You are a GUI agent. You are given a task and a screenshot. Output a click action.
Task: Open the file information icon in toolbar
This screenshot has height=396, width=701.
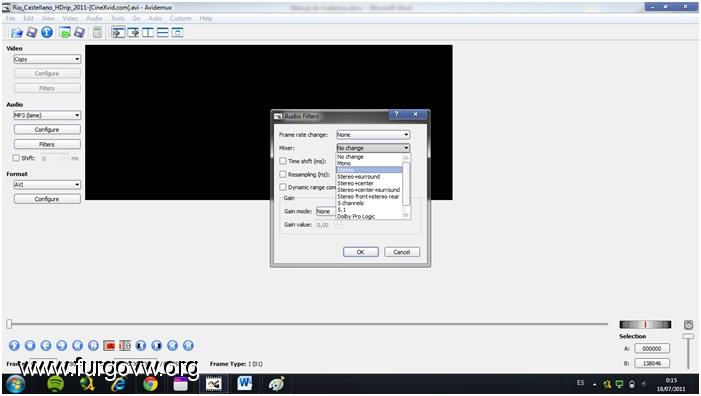[x=47, y=32]
